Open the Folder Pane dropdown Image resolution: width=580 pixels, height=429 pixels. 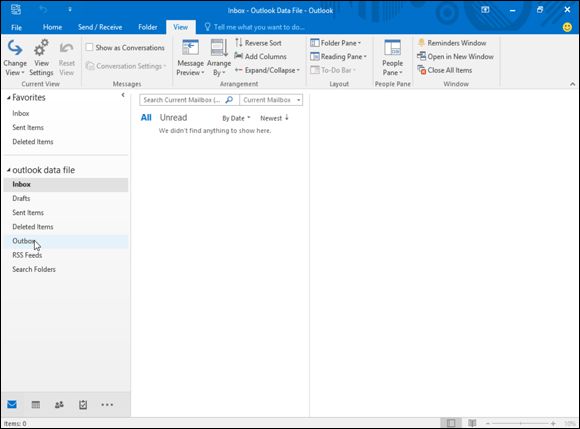click(335, 43)
